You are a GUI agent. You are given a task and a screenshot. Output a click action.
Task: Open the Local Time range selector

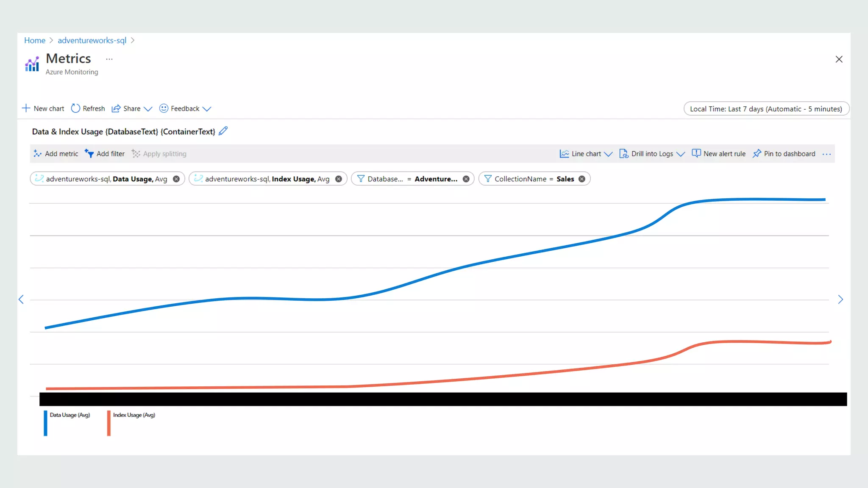click(766, 109)
